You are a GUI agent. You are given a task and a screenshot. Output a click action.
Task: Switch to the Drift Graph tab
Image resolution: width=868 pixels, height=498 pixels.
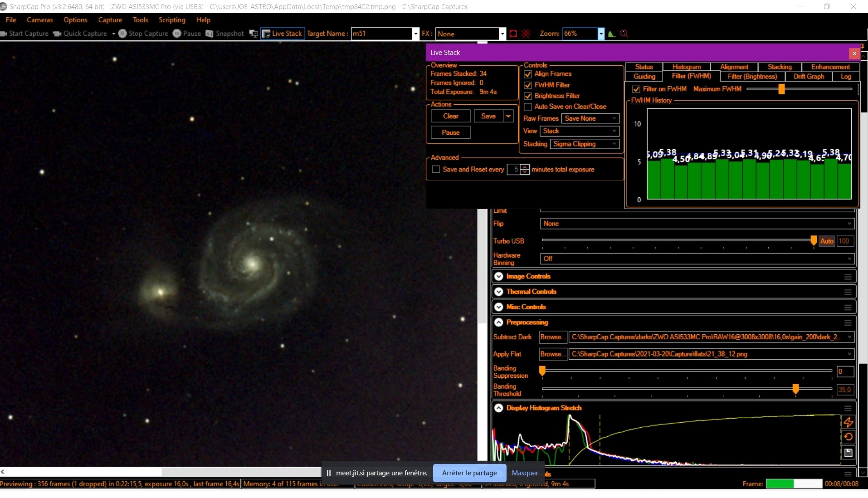[809, 77]
